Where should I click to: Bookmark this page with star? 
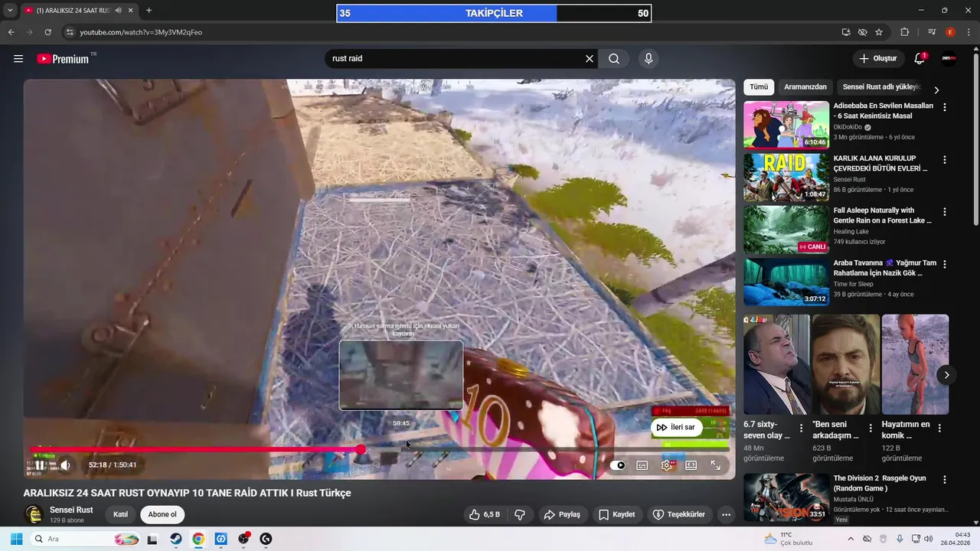point(879,32)
